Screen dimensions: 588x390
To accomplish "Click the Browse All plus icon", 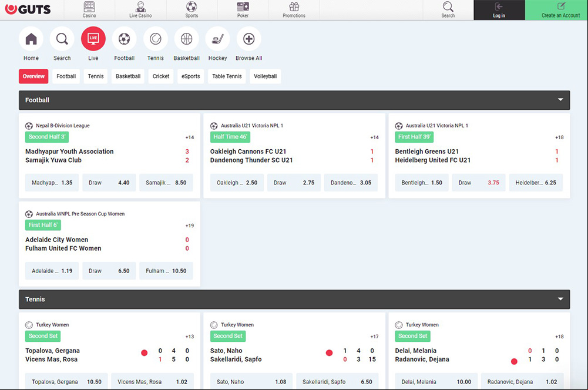I will click(248, 39).
